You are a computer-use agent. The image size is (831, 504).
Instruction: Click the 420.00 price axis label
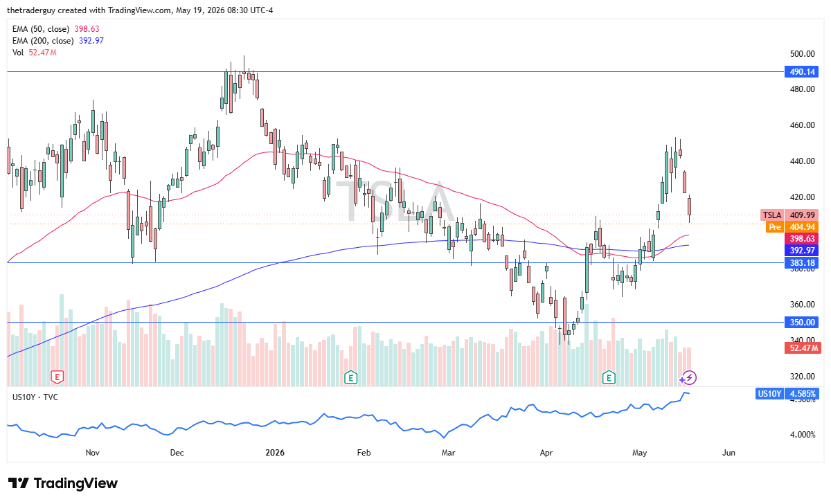tap(801, 197)
